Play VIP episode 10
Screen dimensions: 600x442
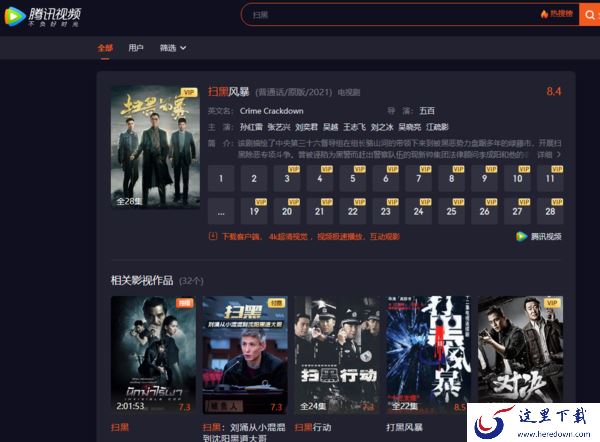click(517, 178)
